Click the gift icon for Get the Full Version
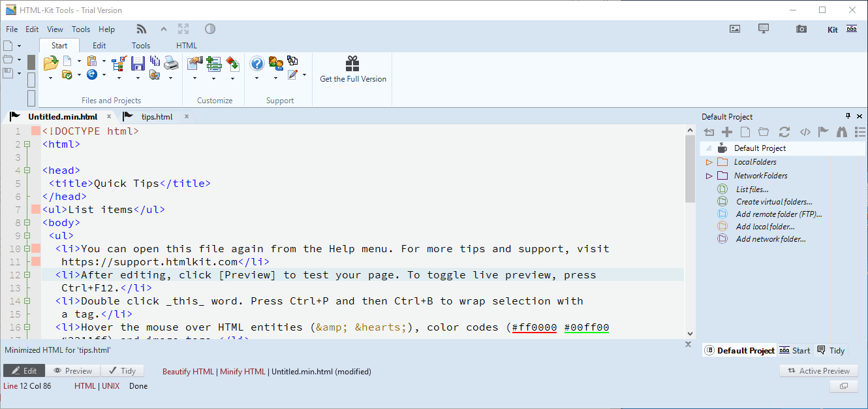 (x=352, y=63)
